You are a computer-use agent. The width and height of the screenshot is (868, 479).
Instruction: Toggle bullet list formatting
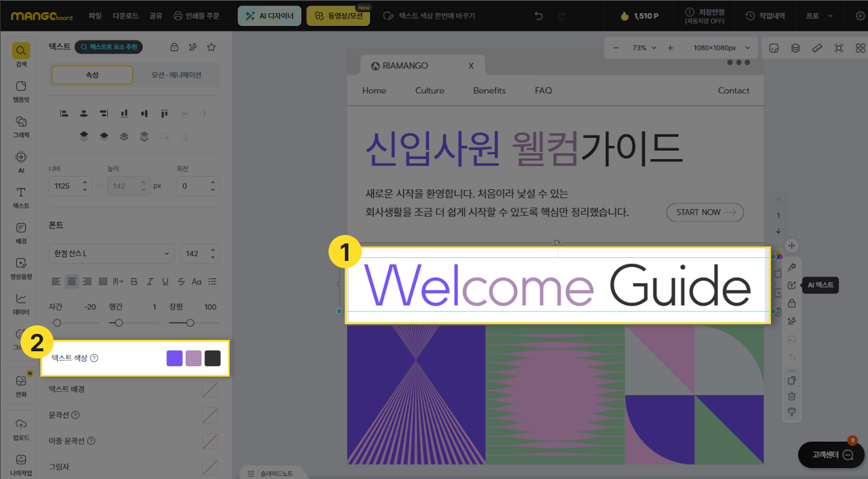(x=212, y=281)
